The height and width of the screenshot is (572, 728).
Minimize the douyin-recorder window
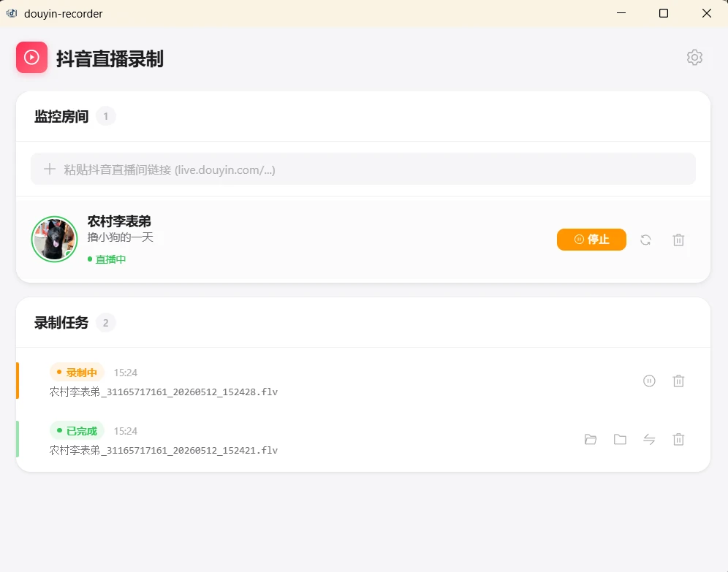(x=621, y=13)
